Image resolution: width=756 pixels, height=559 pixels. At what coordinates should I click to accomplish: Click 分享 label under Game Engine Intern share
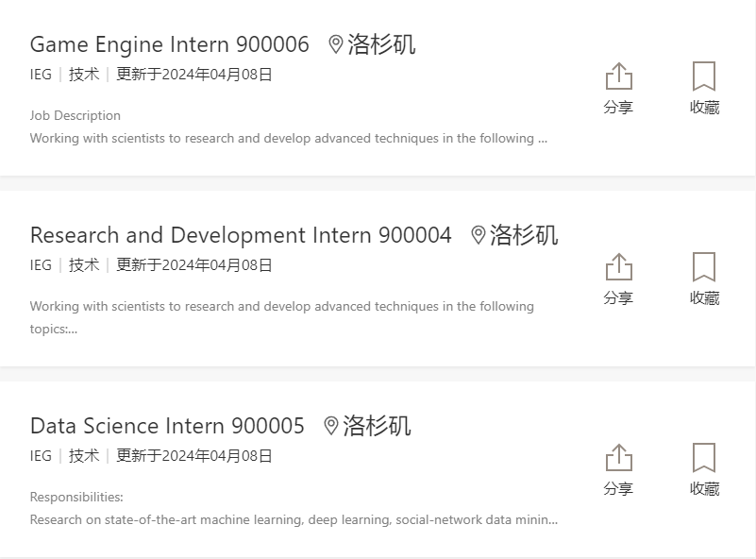(618, 107)
